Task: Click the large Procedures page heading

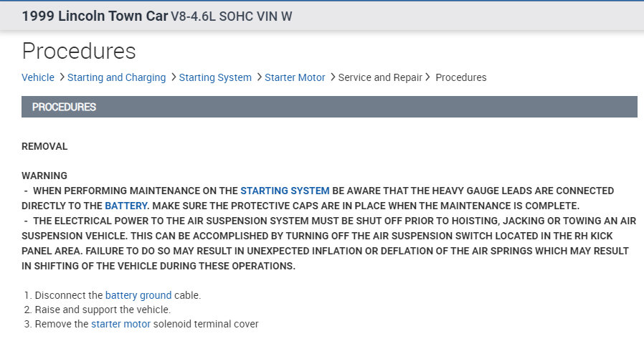Action: [79, 51]
